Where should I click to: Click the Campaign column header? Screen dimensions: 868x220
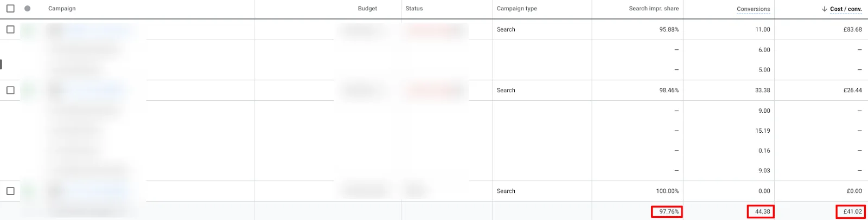[62, 9]
